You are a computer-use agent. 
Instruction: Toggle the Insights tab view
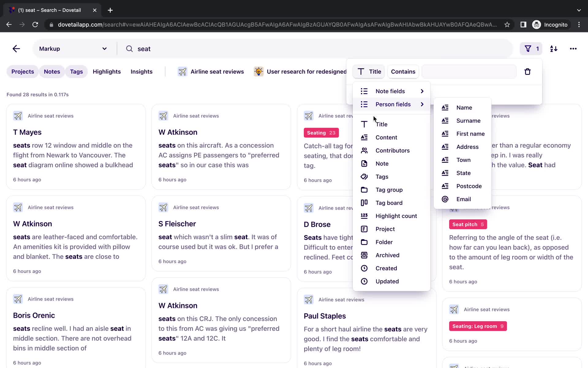tap(141, 71)
